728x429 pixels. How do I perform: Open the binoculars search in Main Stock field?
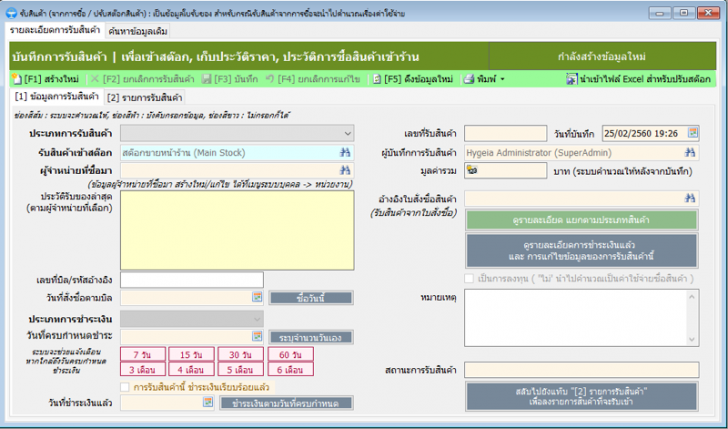pyautogui.click(x=344, y=152)
